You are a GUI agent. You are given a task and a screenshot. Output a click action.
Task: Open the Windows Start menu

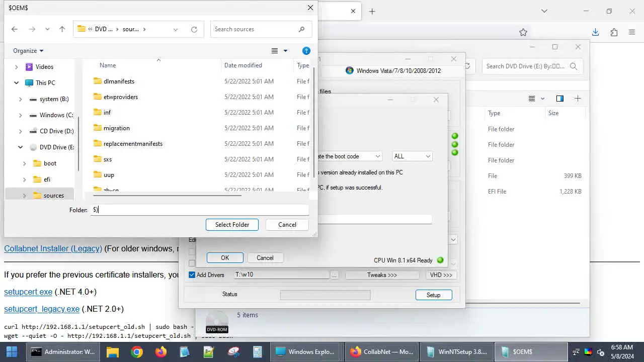coord(12,352)
